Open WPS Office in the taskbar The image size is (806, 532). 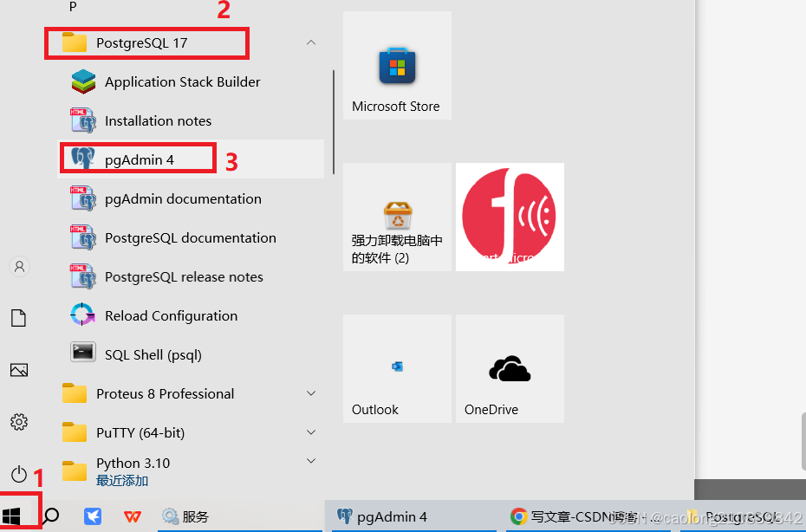(133, 516)
